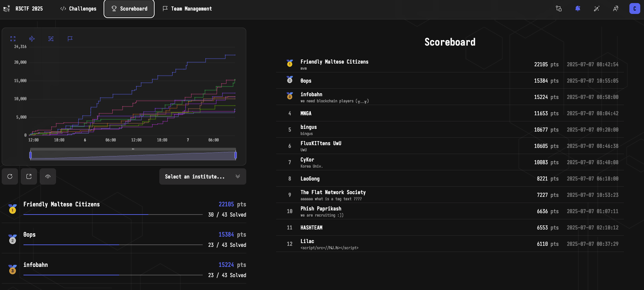Click the magic wand theme icon
Viewport: 644px width, 290px height.
click(x=596, y=9)
